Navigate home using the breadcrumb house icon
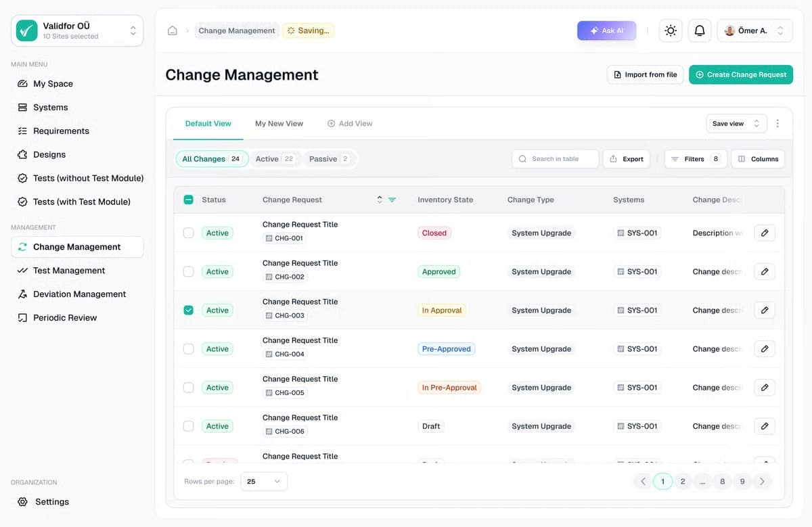Screen dimensions: 812x527 click(173, 30)
